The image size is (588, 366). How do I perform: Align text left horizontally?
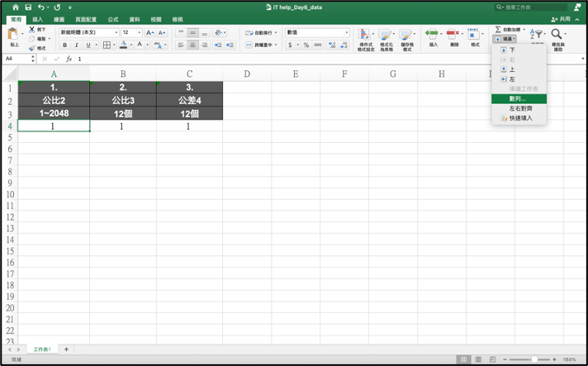pyautogui.click(x=181, y=45)
